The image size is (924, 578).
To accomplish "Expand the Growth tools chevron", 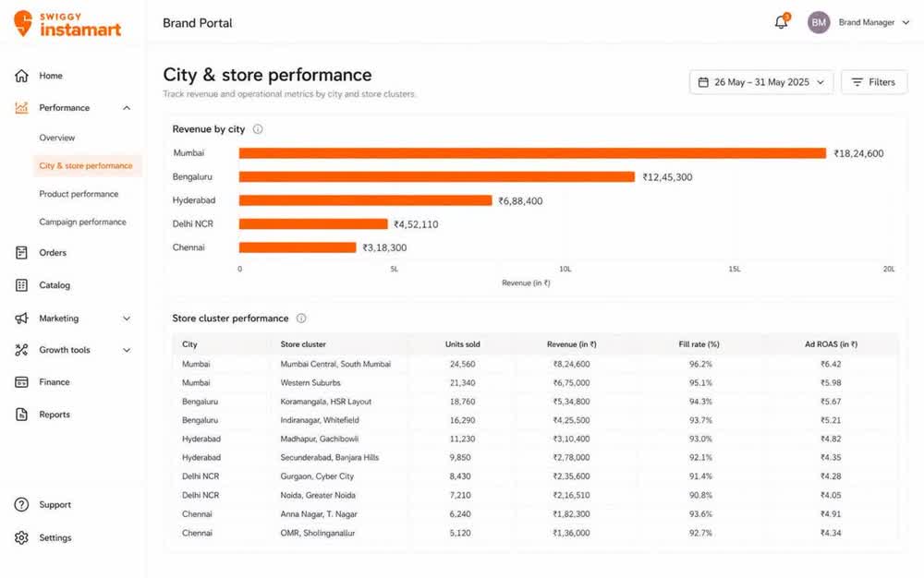I will [127, 350].
